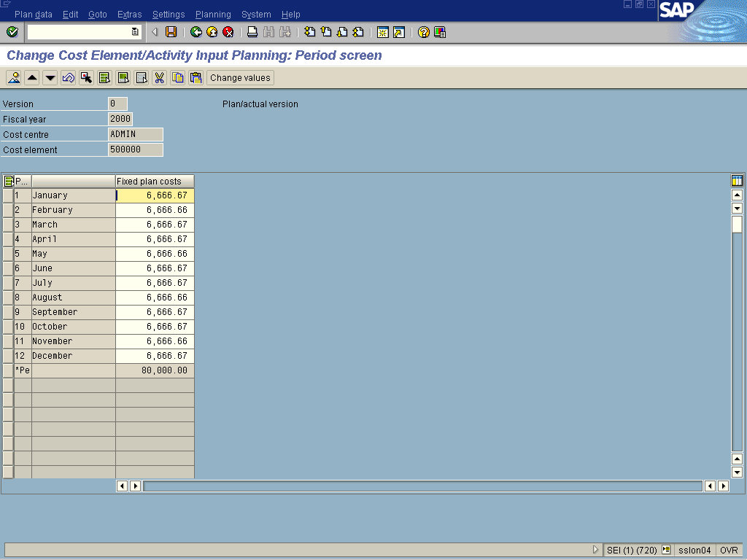
Task: Open the command field history dropdown
Action: pos(134,32)
